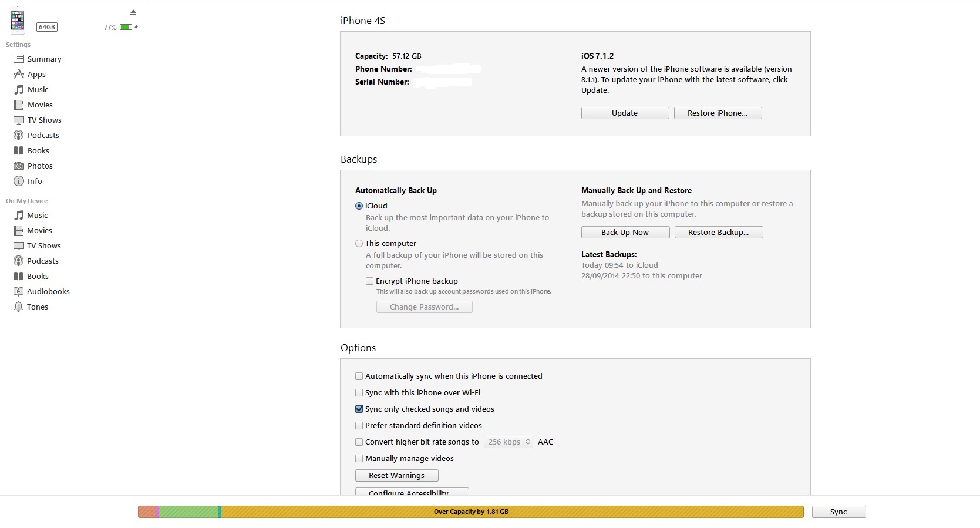Click the Movies film icon under On My Device
Viewport: 980px width, 528px height.
click(19, 230)
